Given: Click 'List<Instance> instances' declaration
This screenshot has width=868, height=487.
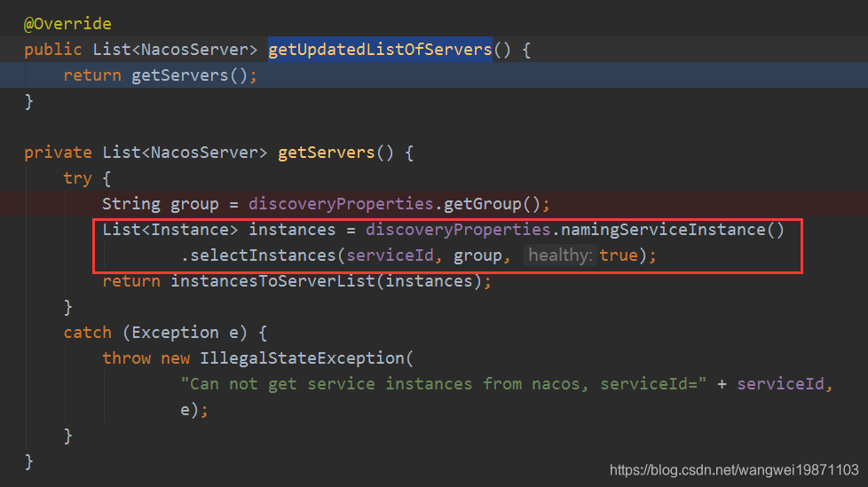Looking at the screenshot, I should (219, 230).
